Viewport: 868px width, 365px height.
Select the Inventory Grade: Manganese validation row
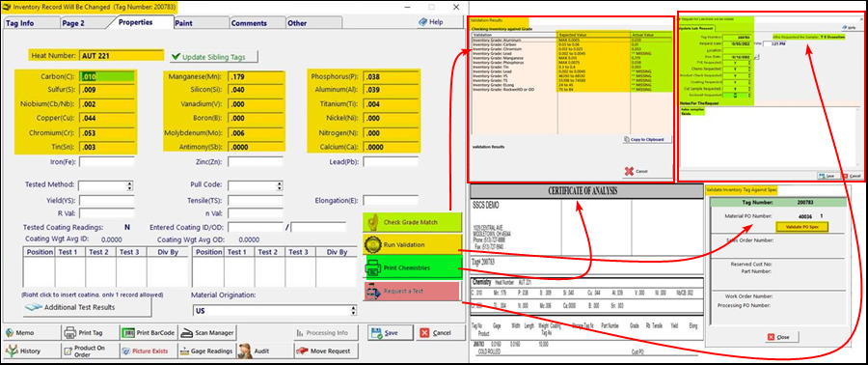pyautogui.click(x=571, y=57)
